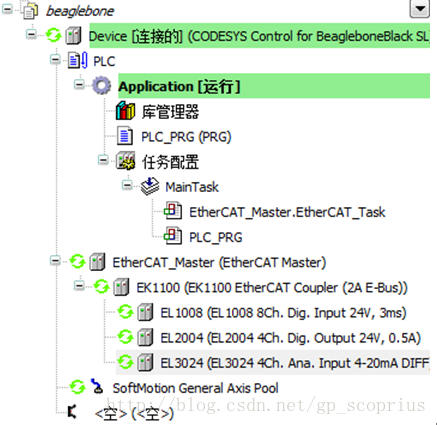Select EL1008 8Ch. Dig. Input label
The height and width of the screenshot is (425, 437).
click(x=283, y=313)
